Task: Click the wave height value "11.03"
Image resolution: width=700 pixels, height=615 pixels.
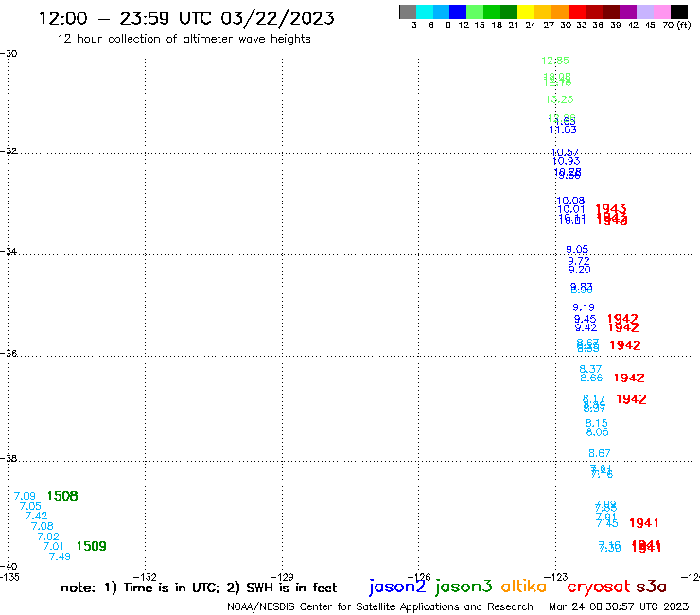Action: (x=563, y=130)
